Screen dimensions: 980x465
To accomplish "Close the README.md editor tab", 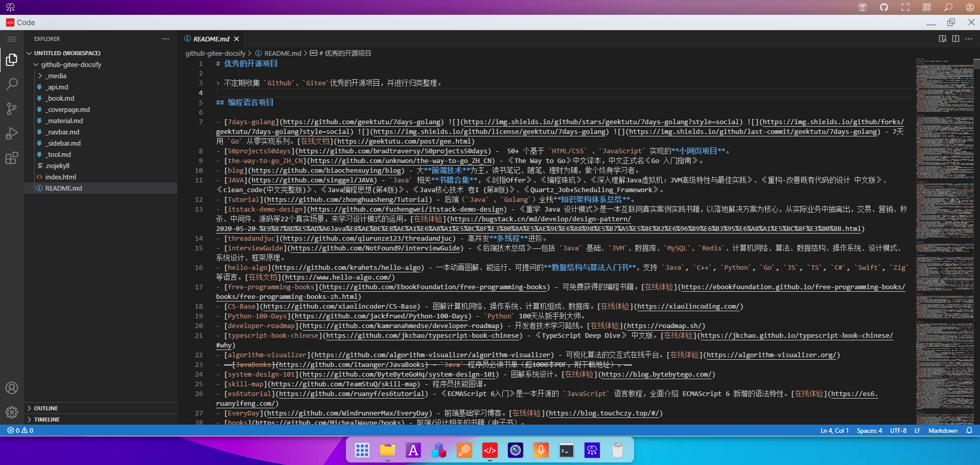I will coord(237,39).
